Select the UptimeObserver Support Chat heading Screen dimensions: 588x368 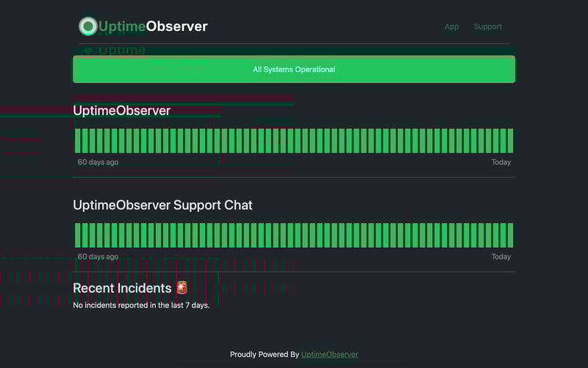click(162, 205)
